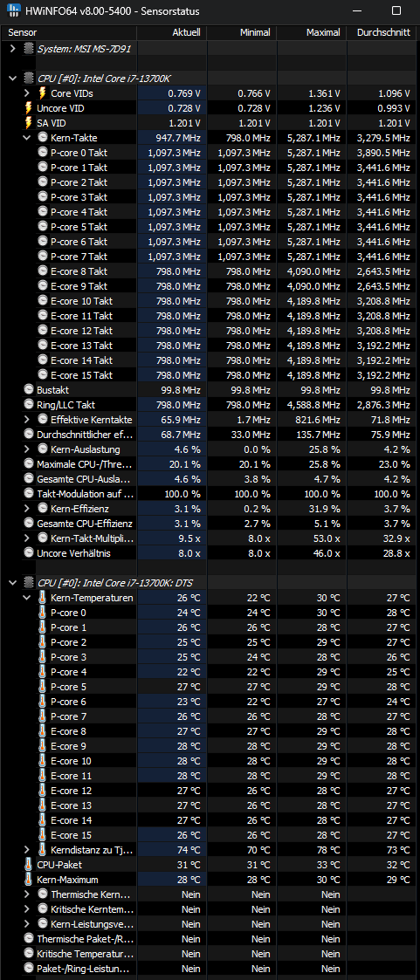The image size is (420, 980).
Task: Expand the Kritische Kerntemperatur group
Action: 27,908
